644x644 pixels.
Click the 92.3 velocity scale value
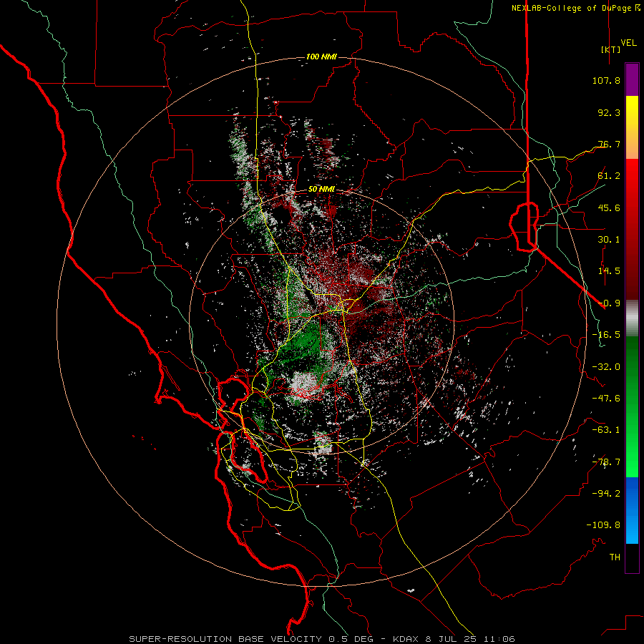point(609,112)
